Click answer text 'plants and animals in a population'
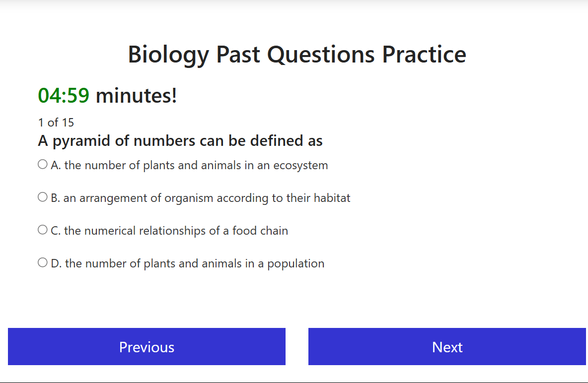The width and height of the screenshot is (588, 383). pos(195,263)
